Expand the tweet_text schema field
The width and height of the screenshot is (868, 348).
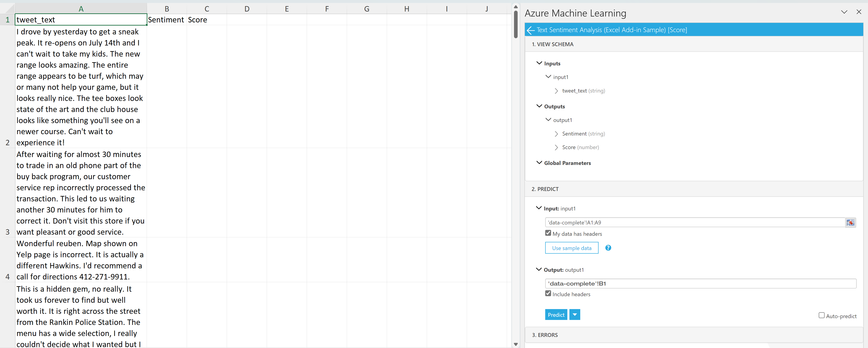pyautogui.click(x=556, y=91)
